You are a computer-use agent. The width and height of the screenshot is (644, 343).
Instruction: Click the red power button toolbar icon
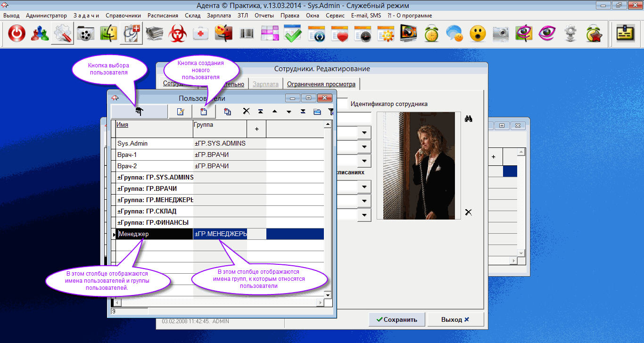coord(17,34)
